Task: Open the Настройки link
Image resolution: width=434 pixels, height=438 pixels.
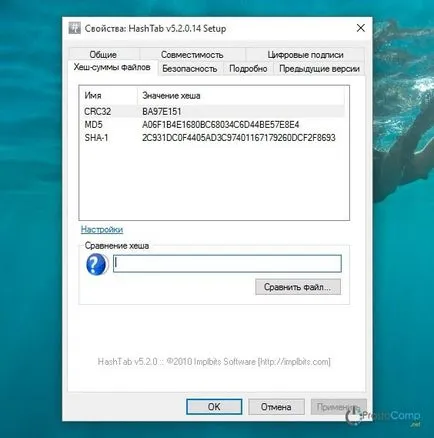Action: 102,229
